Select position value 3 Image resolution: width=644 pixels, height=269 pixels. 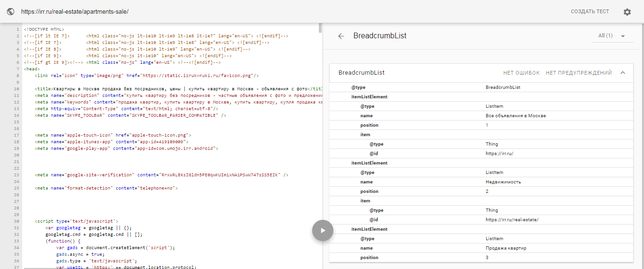pos(487,258)
